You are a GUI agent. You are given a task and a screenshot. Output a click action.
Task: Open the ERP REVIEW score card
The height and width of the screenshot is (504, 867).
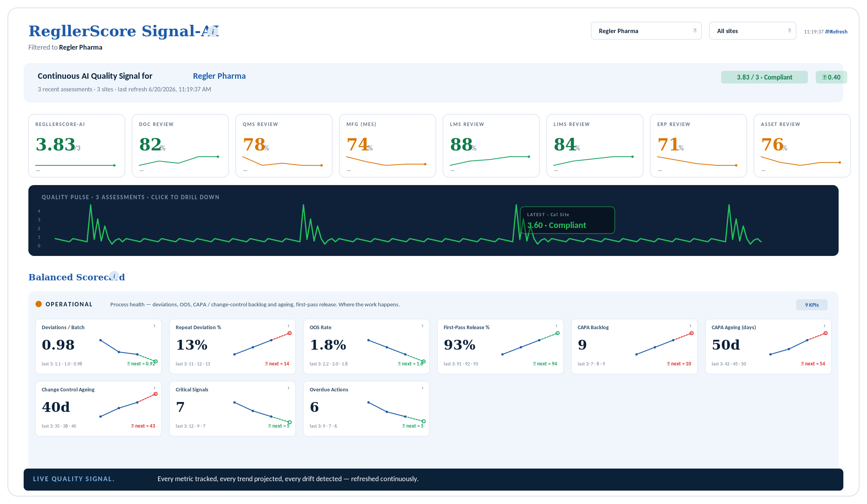pyautogui.click(x=698, y=146)
